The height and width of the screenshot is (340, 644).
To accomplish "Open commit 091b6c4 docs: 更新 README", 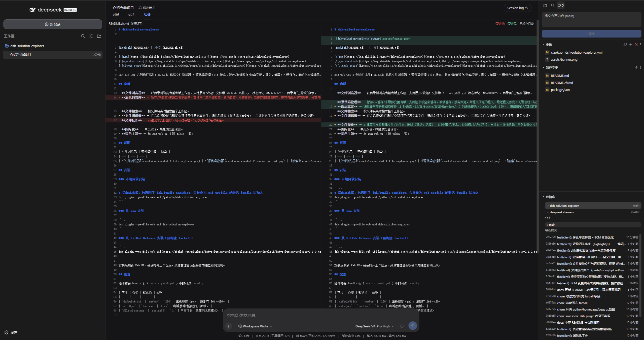I will tap(592, 290).
